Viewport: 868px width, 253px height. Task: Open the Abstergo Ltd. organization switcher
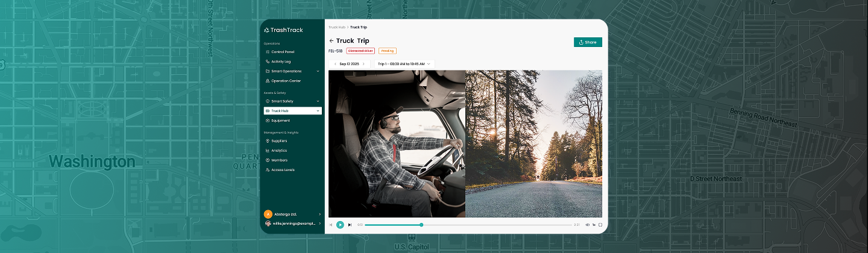tap(292, 214)
